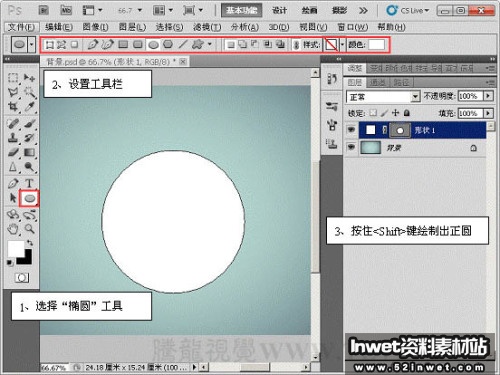
Task: Open the style picker dropdown arrow
Action: coord(342,44)
